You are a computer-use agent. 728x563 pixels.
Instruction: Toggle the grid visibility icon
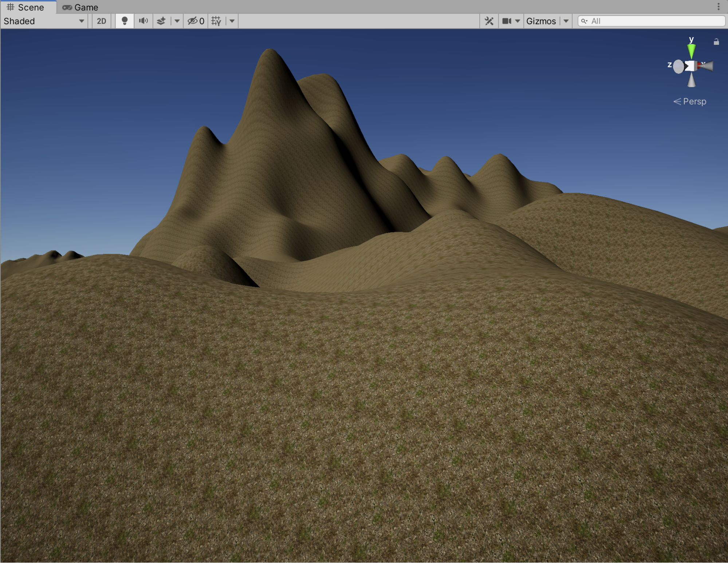pos(216,21)
